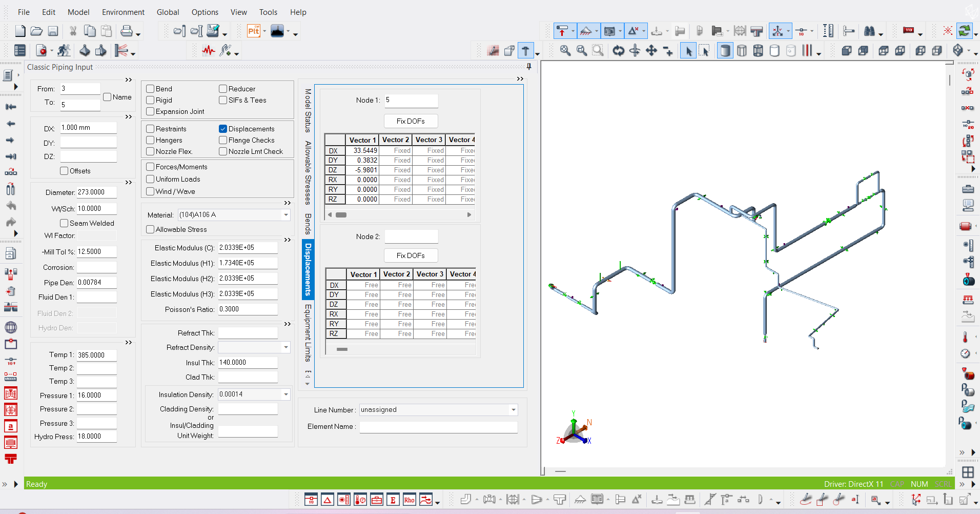Select solid cylinder render mode icon
Image resolution: width=980 pixels, height=514 pixels.
pyautogui.click(x=725, y=50)
